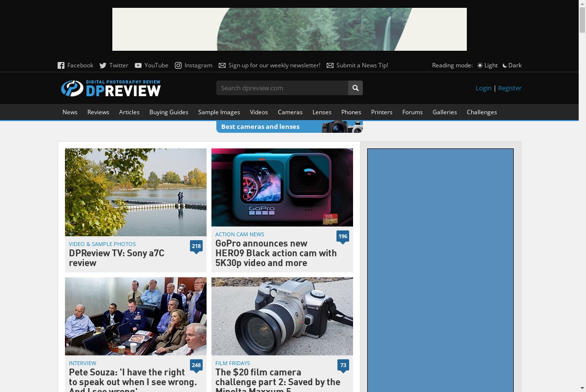
Task: Open GoPro HERO9 Black headline
Action: tap(276, 253)
